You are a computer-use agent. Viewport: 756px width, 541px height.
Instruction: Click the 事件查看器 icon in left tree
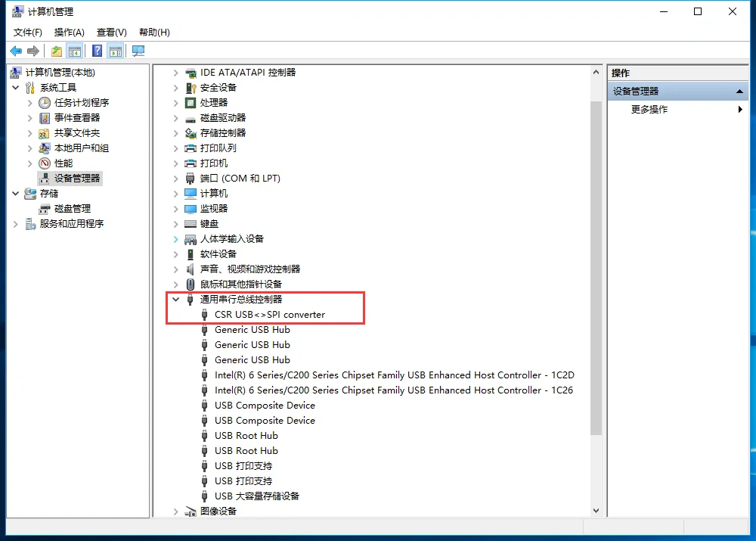(45, 118)
